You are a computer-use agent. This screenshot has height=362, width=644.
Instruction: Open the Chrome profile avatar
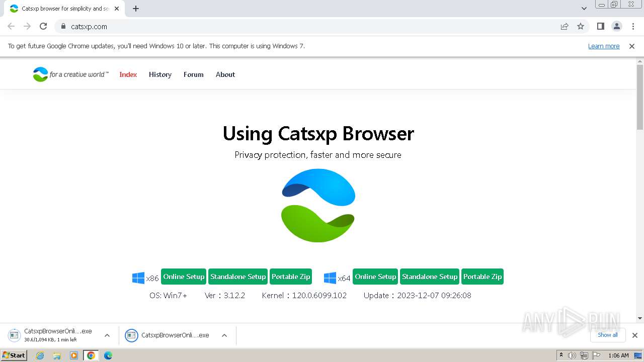[x=616, y=26]
